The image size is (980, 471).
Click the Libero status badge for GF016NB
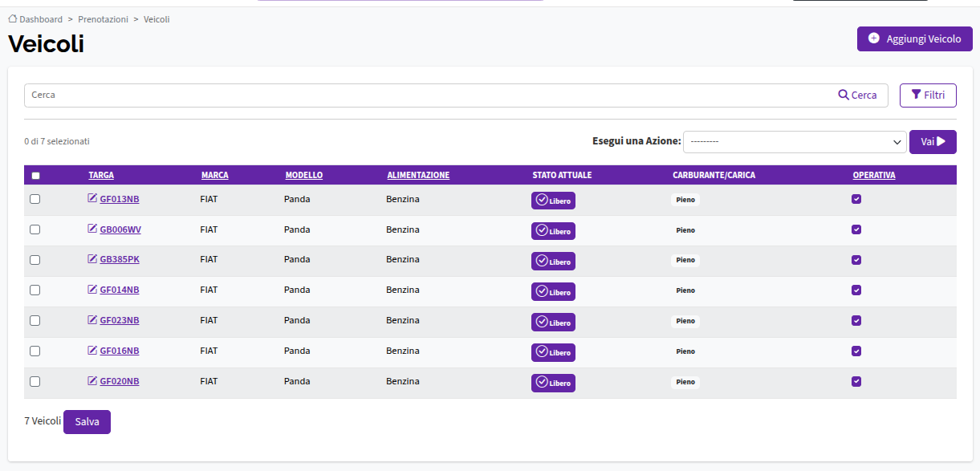[x=553, y=352]
